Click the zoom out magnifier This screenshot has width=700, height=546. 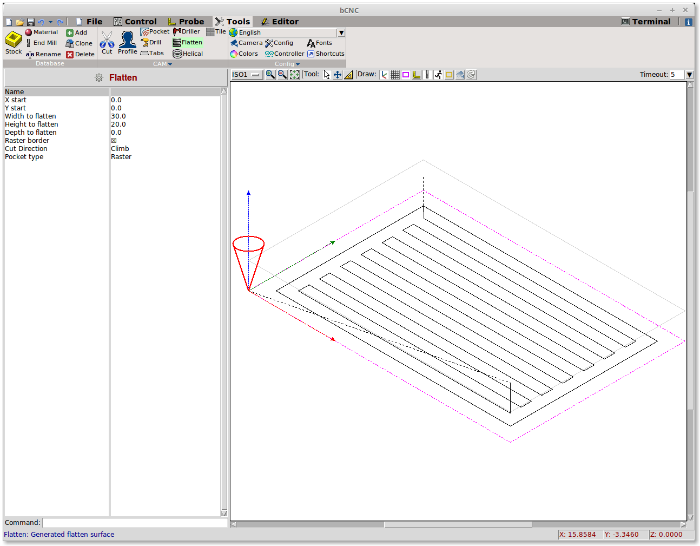pos(282,75)
